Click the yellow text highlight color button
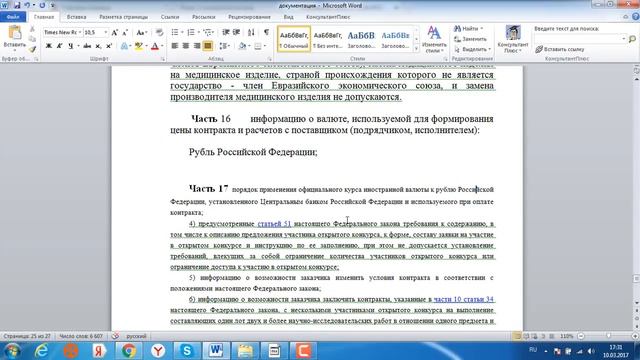This screenshot has height=360, width=640. (x=139, y=46)
